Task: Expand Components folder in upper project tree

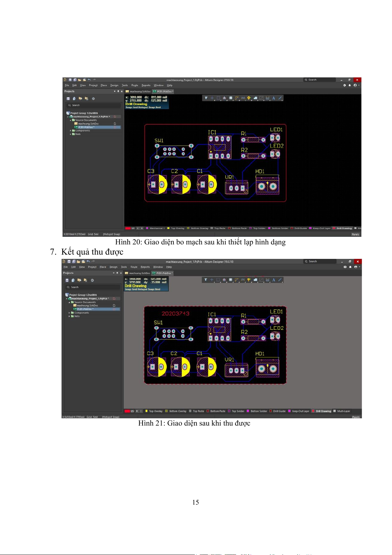Action: point(70,131)
